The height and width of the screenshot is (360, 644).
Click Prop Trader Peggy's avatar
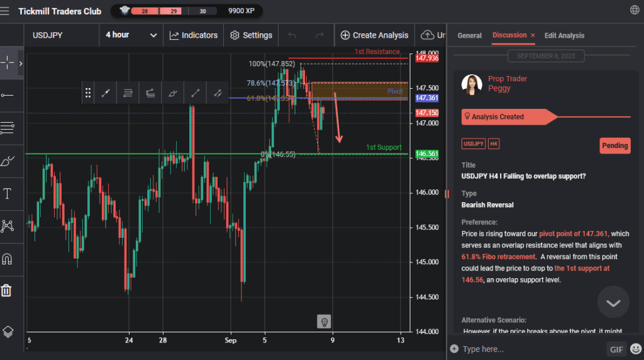(x=472, y=84)
